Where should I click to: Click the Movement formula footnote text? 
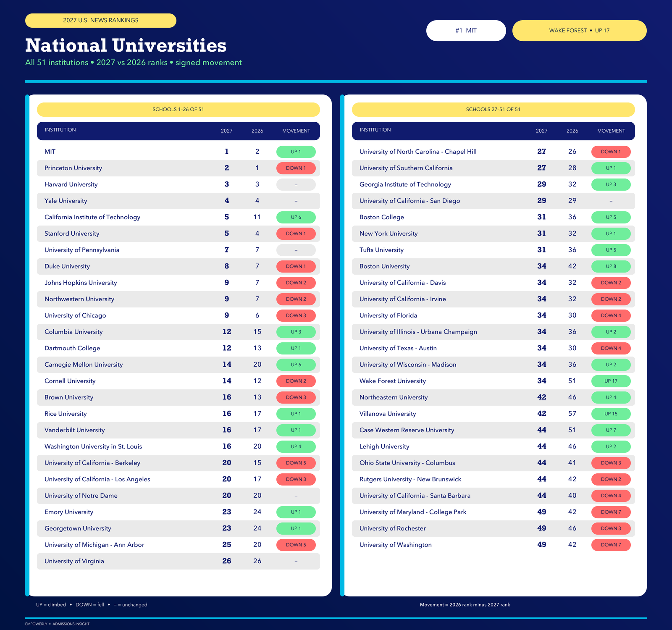tap(465, 605)
